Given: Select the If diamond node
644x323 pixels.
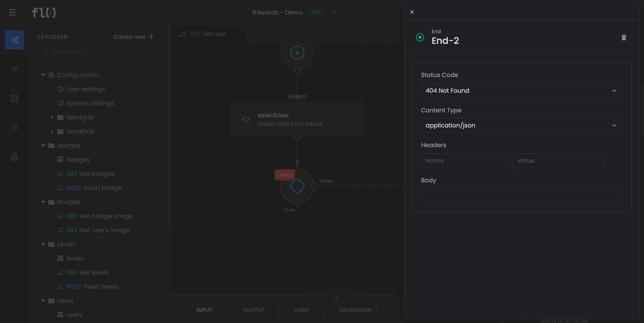Looking at the screenshot, I should (297, 186).
